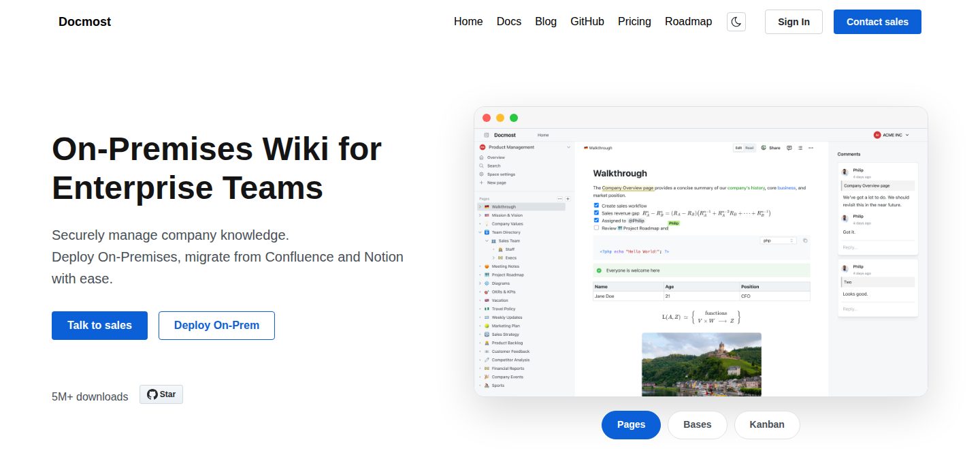Toggle the comments icon in page toolbar

click(789, 148)
